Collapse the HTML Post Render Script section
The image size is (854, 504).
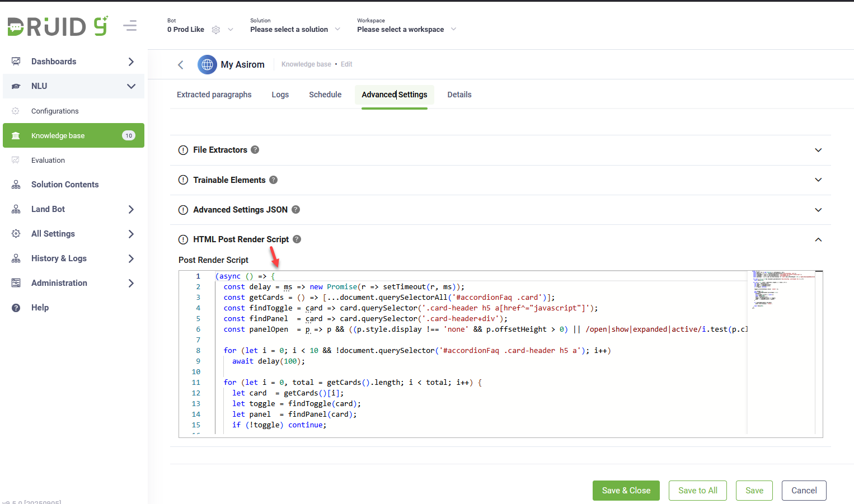818,239
